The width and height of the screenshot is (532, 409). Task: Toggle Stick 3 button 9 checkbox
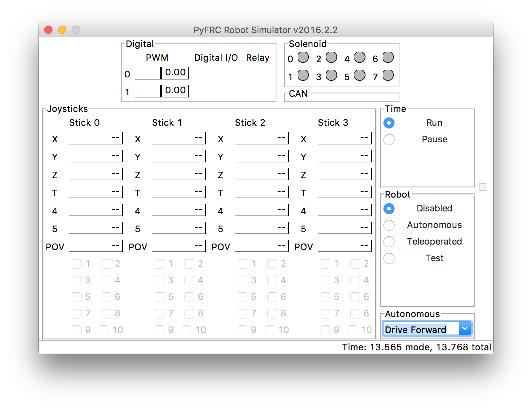pyautogui.click(x=325, y=330)
